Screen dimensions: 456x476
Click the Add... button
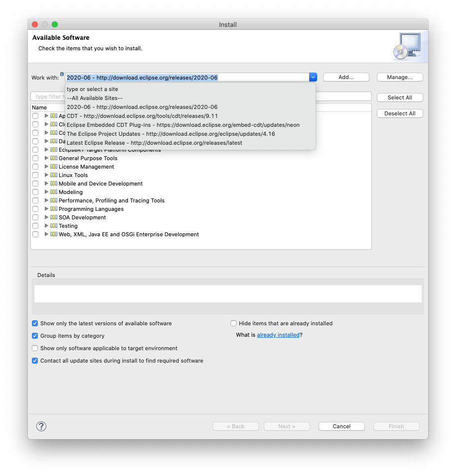click(x=346, y=77)
